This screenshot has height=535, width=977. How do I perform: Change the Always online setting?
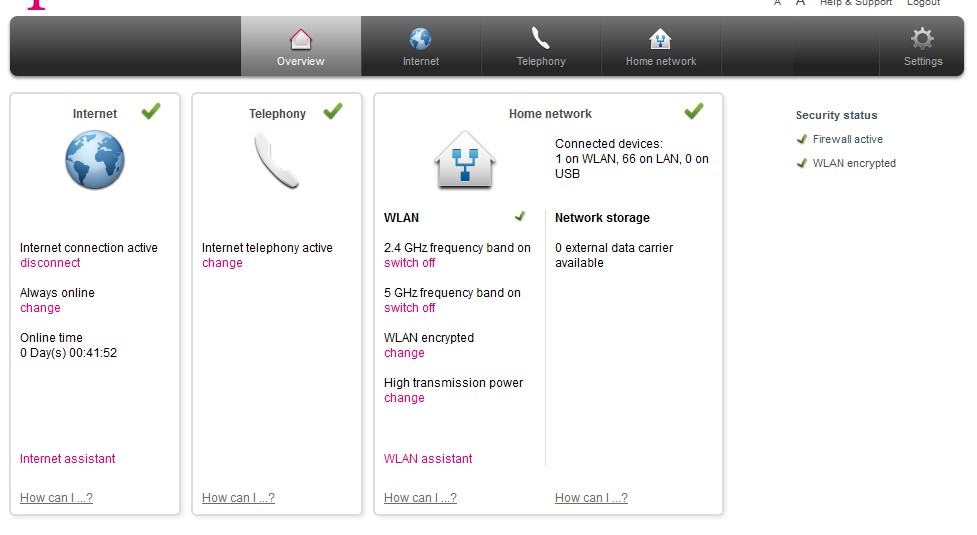click(40, 308)
